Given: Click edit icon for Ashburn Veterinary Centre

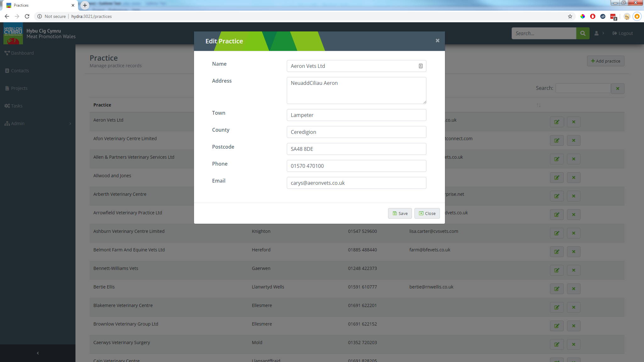Looking at the screenshot, I should [557, 233].
